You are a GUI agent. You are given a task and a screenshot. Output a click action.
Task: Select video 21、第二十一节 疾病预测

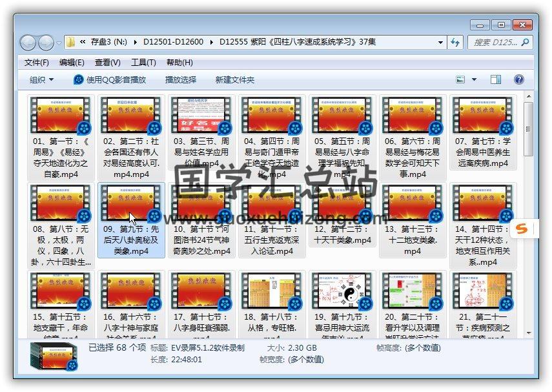click(x=483, y=304)
